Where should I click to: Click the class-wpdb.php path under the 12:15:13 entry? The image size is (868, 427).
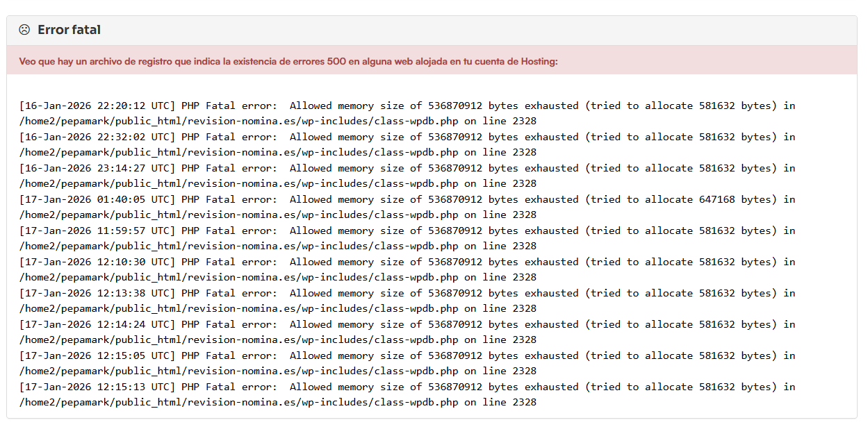(x=238, y=403)
